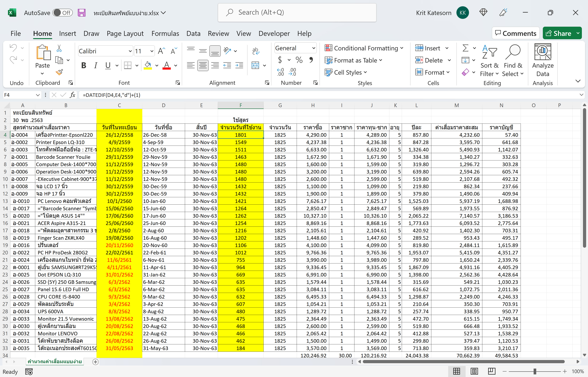The width and height of the screenshot is (588, 377).
Task: Click the Redo arrow icon
Action: [13, 60]
